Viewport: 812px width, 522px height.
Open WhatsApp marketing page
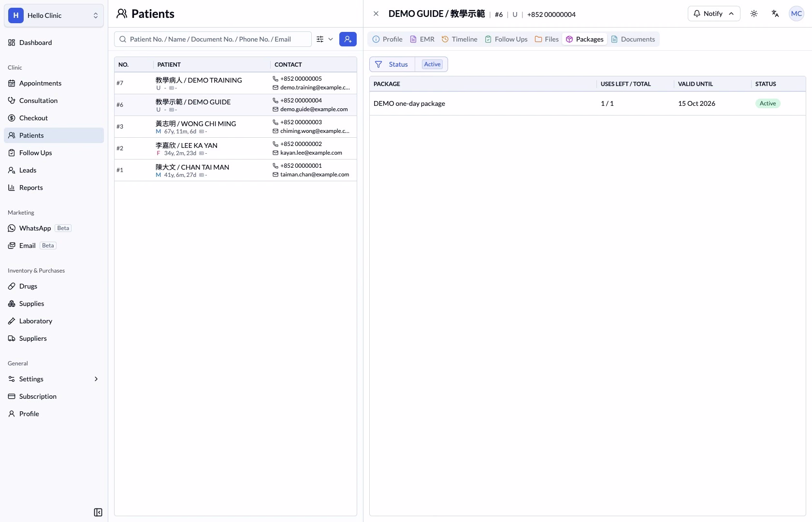pos(54,228)
